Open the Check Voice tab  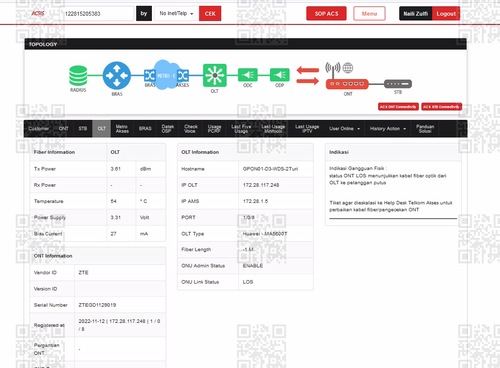[191, 129]
